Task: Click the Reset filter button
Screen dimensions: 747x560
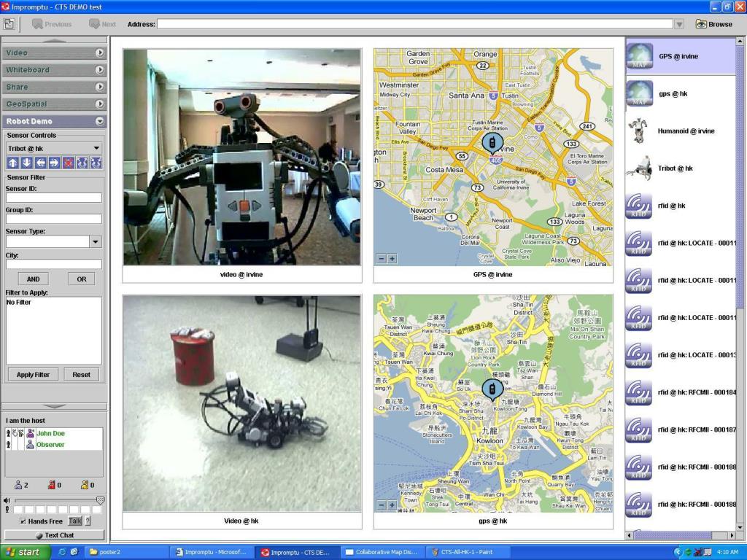Action: point(82,374)
